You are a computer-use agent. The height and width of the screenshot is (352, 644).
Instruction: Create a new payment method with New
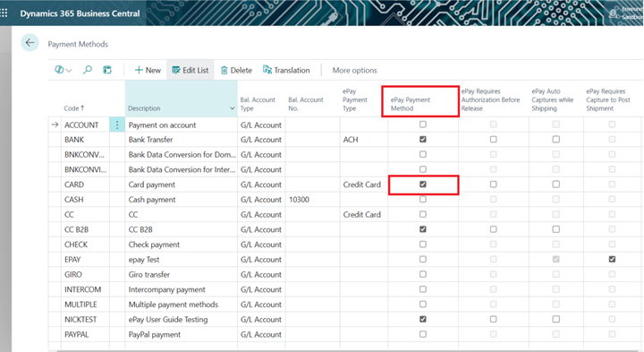pyautogui.click(x=148, y=71)
